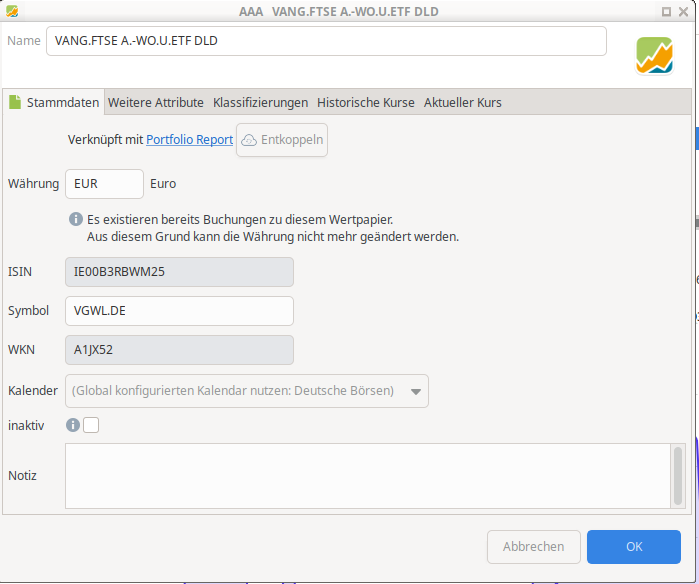Viewport: 699px width, 584px height.
Task: Click the title text 'VANG.FTSE A.-WO.U.ETF DLD'
Action: point(355,12)
